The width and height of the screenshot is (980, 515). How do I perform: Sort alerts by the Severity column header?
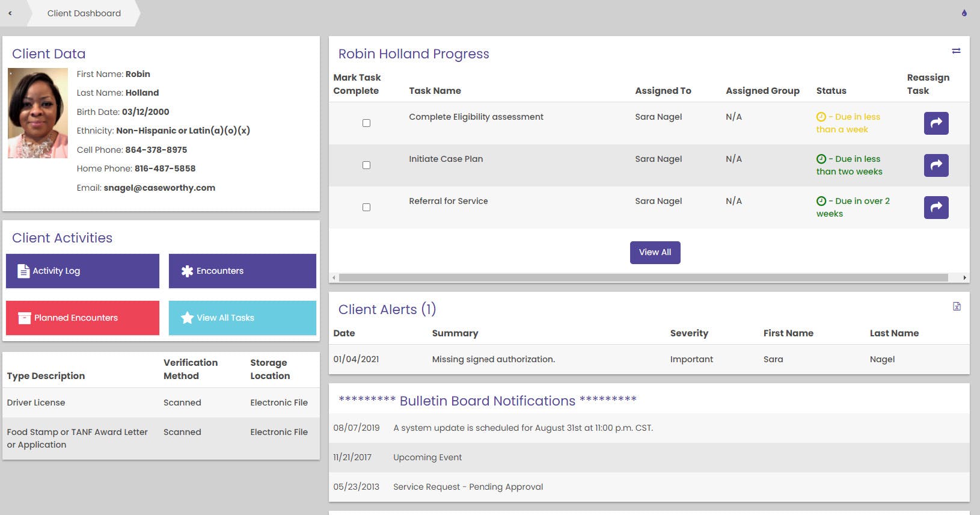(689, 333)
